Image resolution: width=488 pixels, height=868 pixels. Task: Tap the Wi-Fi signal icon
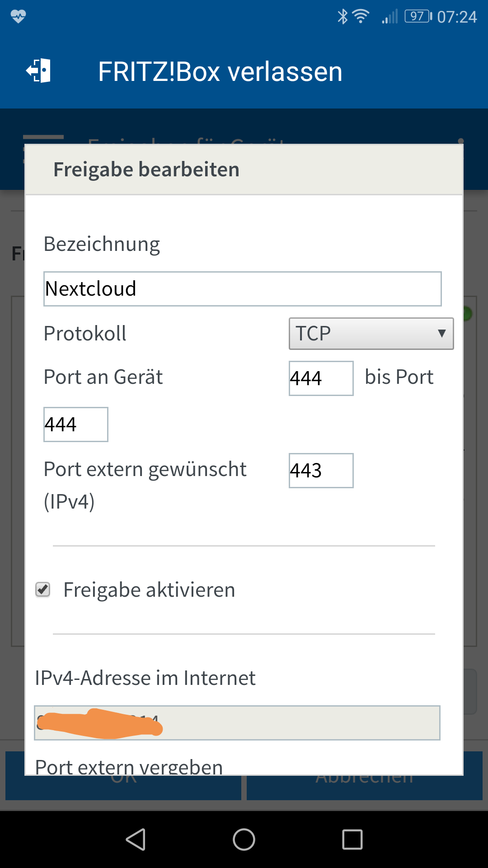(x=361, y=17)
